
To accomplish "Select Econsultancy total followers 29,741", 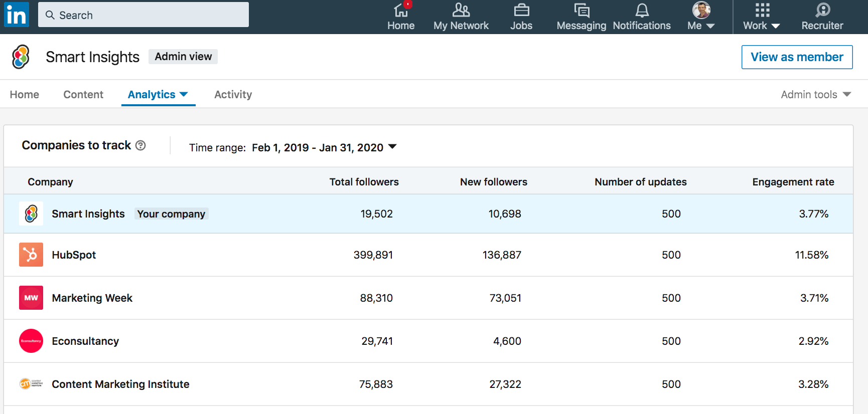I will pos(377,341).
